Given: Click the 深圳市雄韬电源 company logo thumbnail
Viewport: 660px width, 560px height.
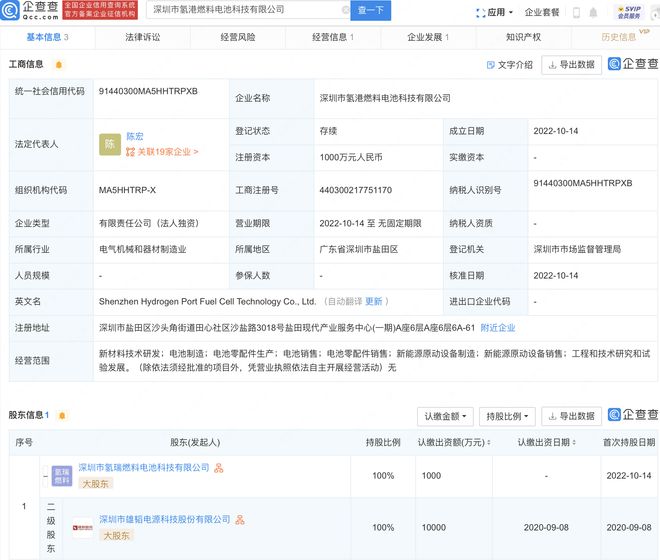Looking at the screenshot, I should [82, 528].
